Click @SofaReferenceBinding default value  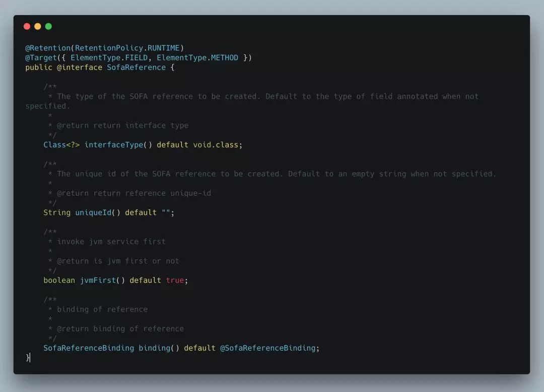tap(268, 348)
